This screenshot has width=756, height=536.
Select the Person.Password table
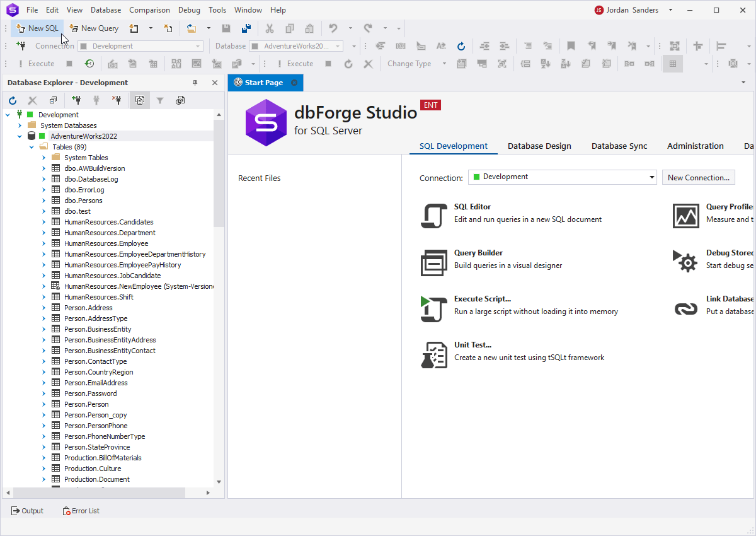pyautogui.click(x=90, y=393)
